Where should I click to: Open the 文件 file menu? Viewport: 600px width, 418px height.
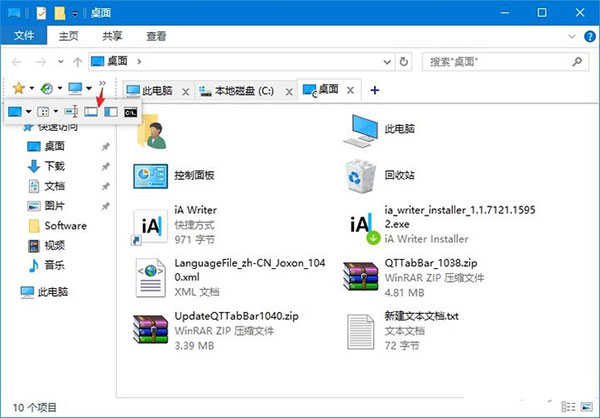(x=22, y=36)
